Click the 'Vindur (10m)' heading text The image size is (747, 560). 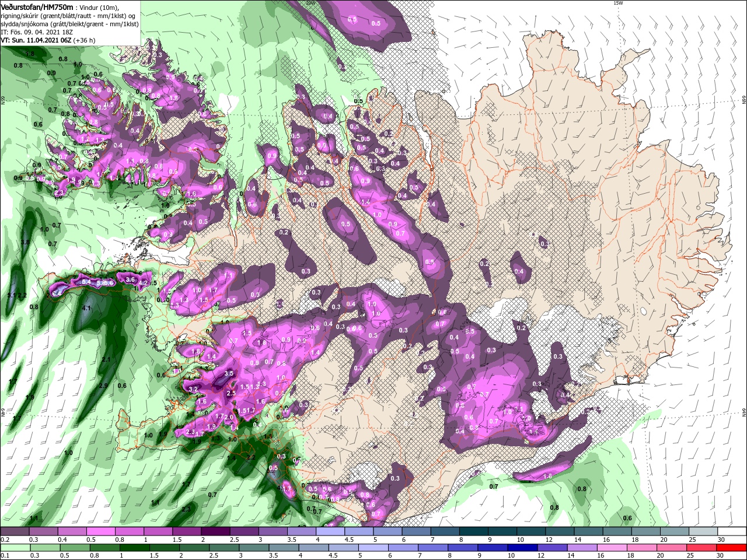coord(98,8)
